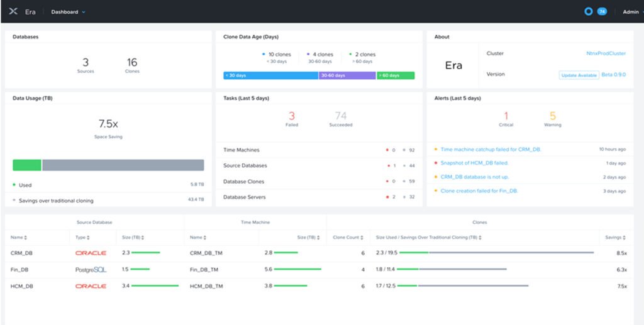Click the Update Available button
644x325 pixels.
[577, 75]
